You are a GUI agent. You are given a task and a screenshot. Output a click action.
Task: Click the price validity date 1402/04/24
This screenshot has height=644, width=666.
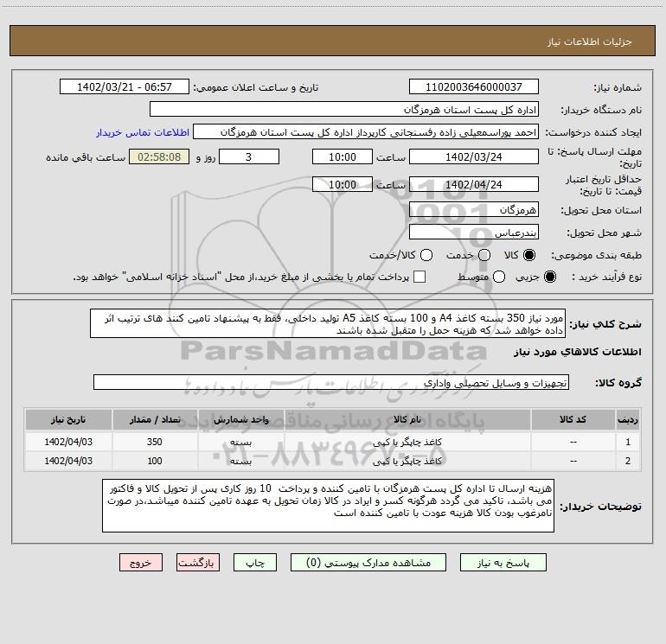pyautogui.click(x=474, y=184)
